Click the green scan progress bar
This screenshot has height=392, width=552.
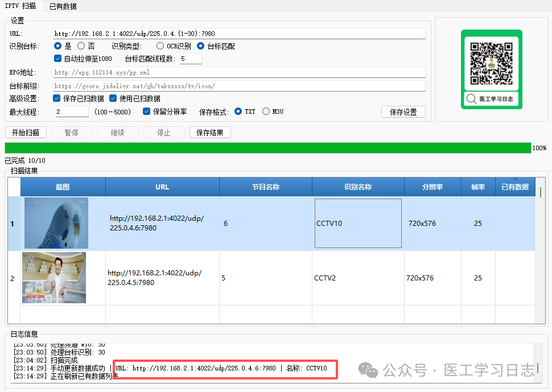coord(267,148)
